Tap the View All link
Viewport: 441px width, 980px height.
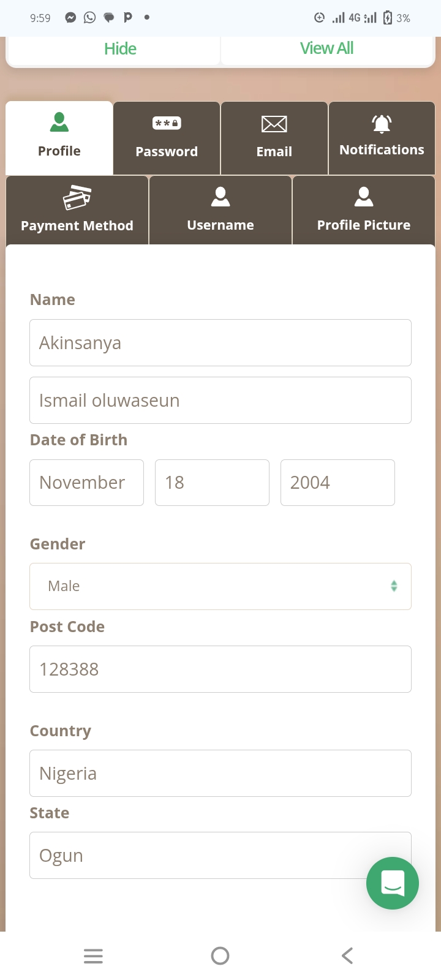click(326, 48)
